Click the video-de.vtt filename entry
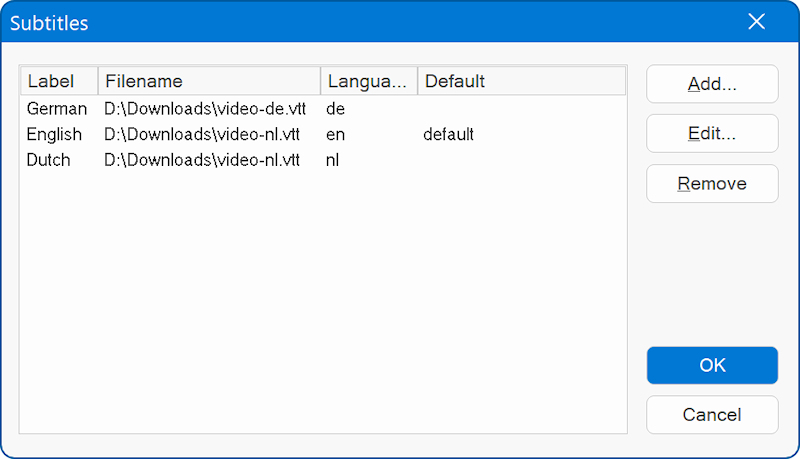This screenshot has height=459, width=800. (x=202, y=108)
